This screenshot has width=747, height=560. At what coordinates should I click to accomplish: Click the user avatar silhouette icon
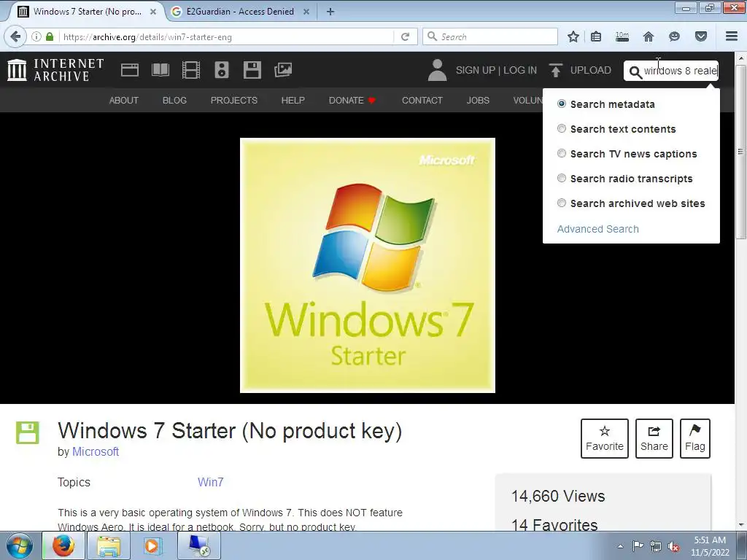coord(437,70)
